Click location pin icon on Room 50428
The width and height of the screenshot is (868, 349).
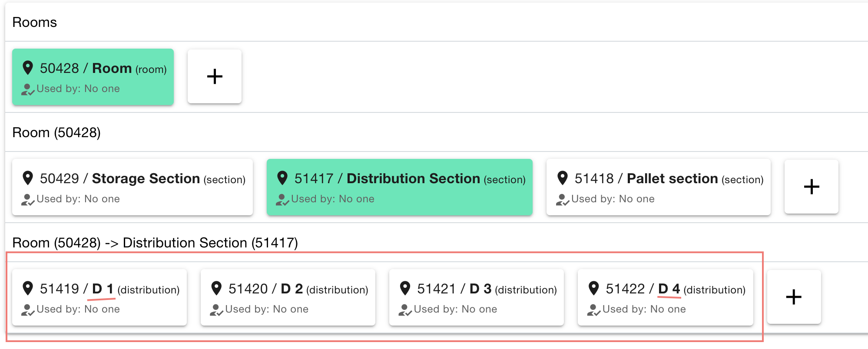(x=28, y=68)
